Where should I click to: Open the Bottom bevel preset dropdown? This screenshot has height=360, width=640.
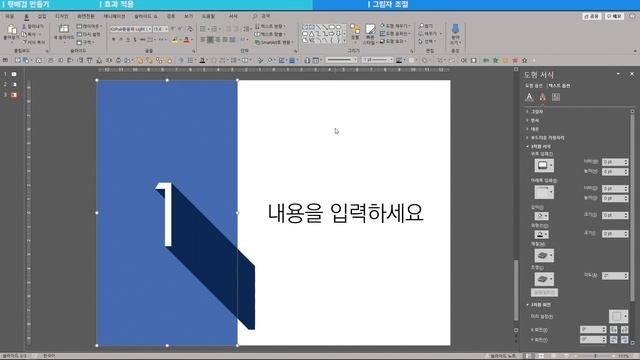544,192
